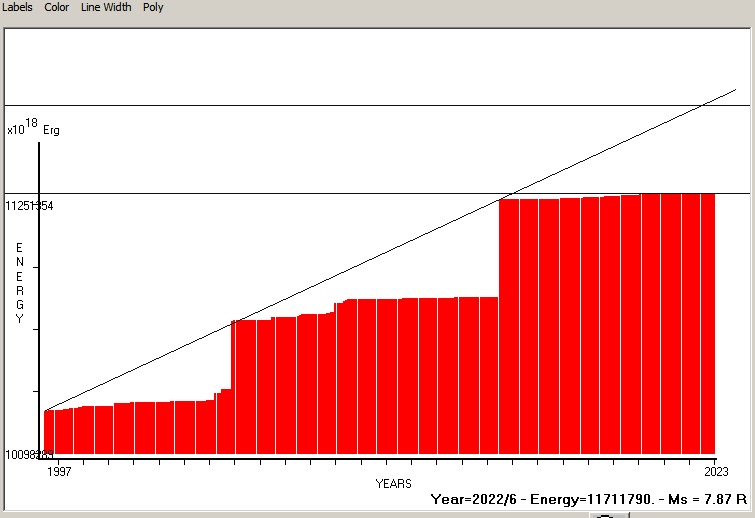Click the y-axis minimum value near 1997

pos(28,455)
